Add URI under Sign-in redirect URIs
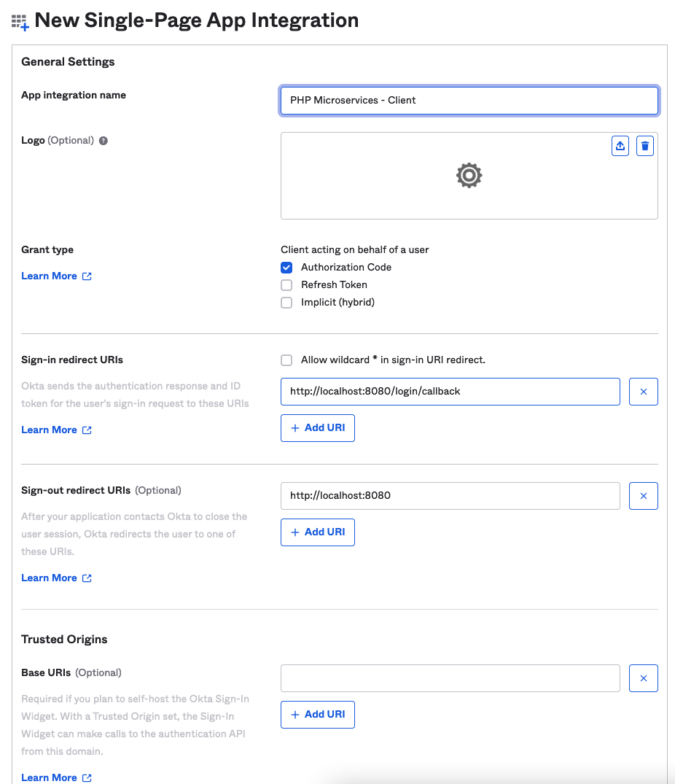Viewport: 675px width, 784px height. (318, 428)
